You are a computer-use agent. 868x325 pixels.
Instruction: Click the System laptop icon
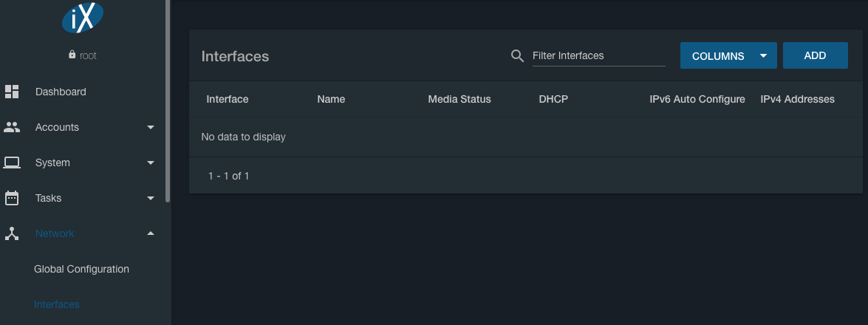(x=12, y=162)
